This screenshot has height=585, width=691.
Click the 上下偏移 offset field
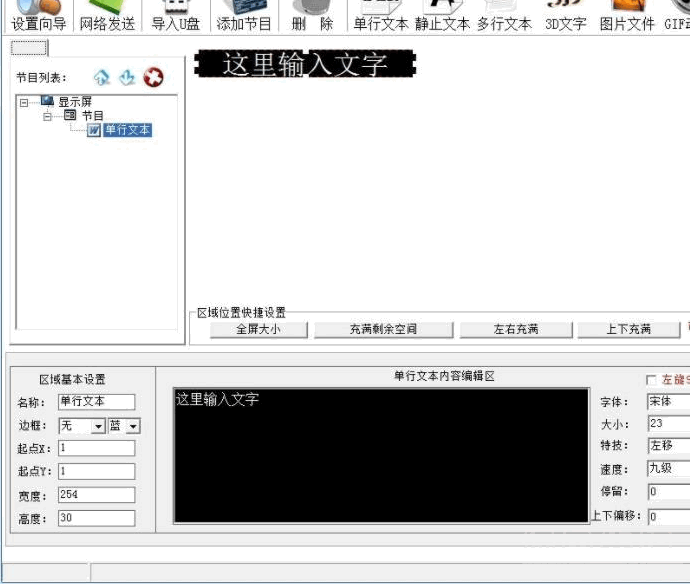coord(669,516)
